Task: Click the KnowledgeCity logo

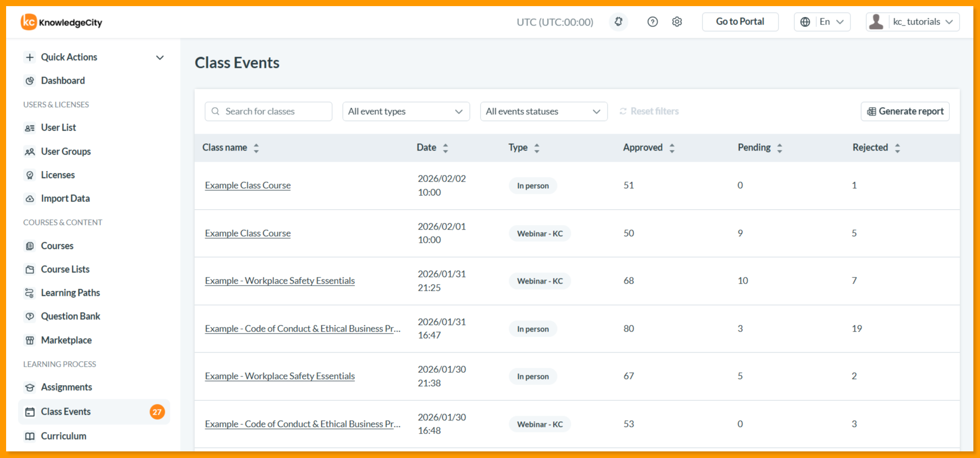Action: coord(61,22)
